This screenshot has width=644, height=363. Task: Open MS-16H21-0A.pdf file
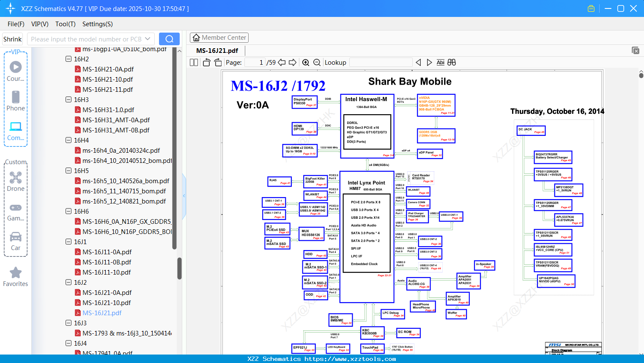point(108,69)
